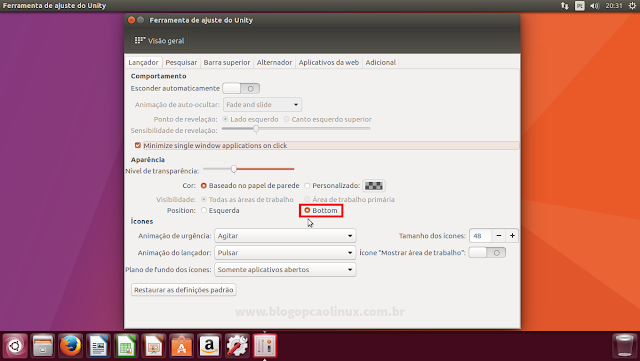The width and height of the screenshot is (640, 361).
Task: Open the Trash icon in the launcher
Action: pyautogui.click(x=624, y=346)
